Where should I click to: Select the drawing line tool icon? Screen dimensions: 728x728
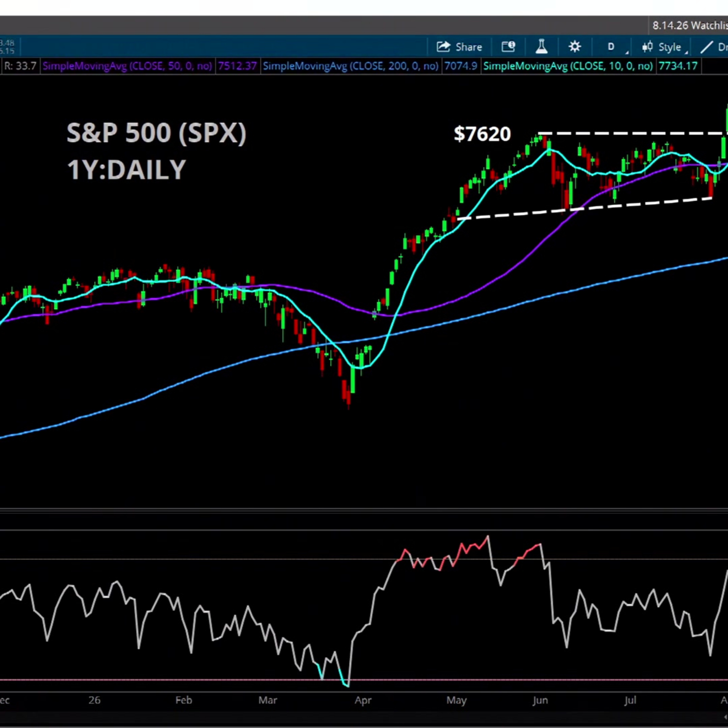(706, 47)
